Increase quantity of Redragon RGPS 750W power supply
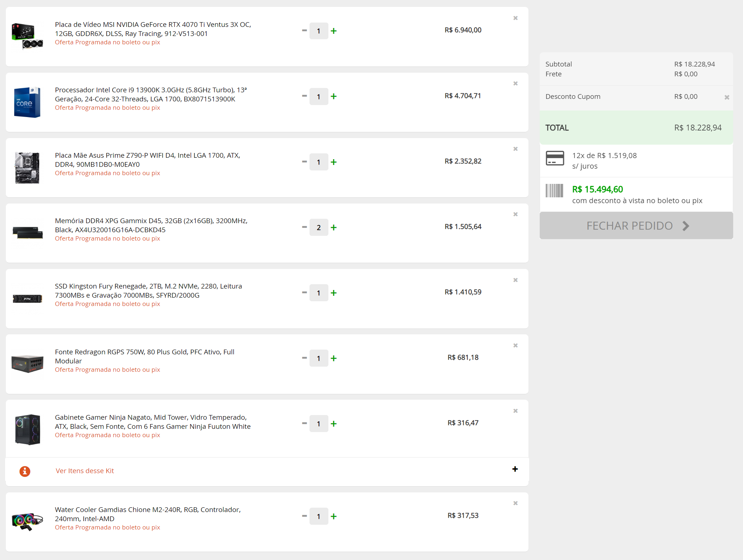This screenshot has width=743, height=560. coord(333,358)
